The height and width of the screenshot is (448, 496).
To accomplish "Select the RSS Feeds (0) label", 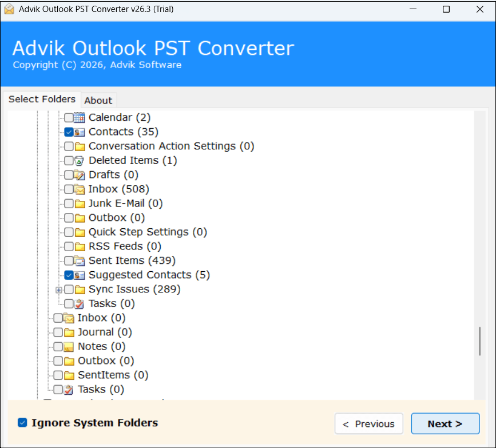I will coord(125,246).
